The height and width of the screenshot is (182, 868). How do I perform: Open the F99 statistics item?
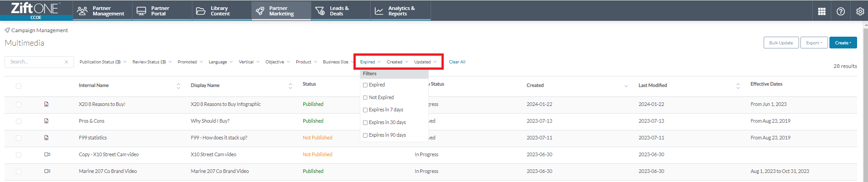click(x=93, y=138)
